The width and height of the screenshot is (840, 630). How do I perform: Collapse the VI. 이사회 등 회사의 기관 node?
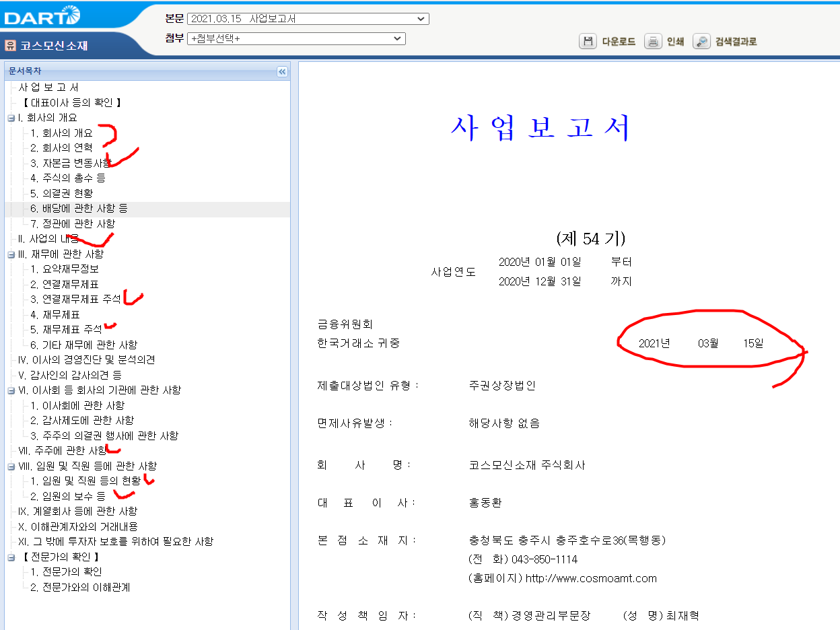pyautogui.click(x=11, y=390)
